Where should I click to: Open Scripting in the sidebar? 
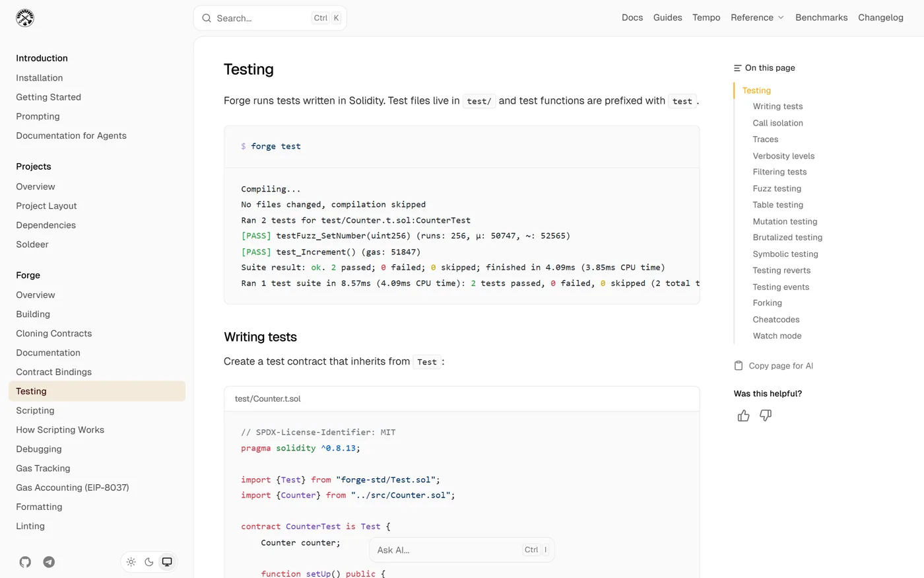pos(35,410)
